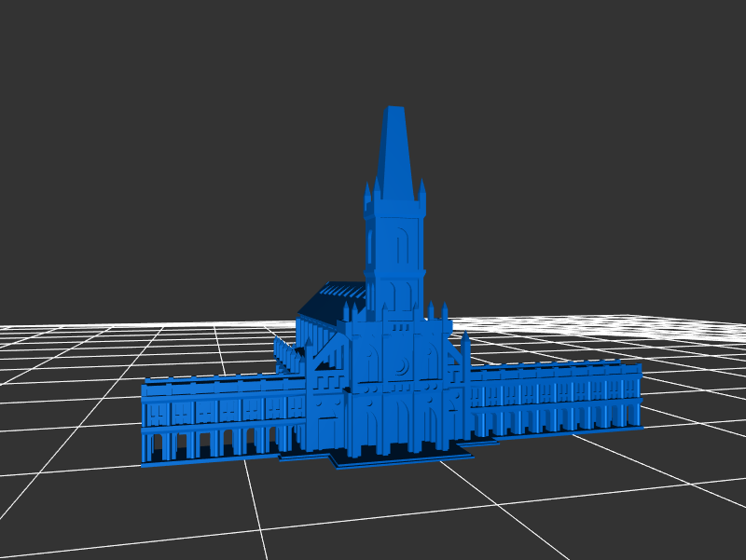Select the tower's upper arched window
This screenshot has width=746, height=560.
pyautogui.click(x=402, y=246)
